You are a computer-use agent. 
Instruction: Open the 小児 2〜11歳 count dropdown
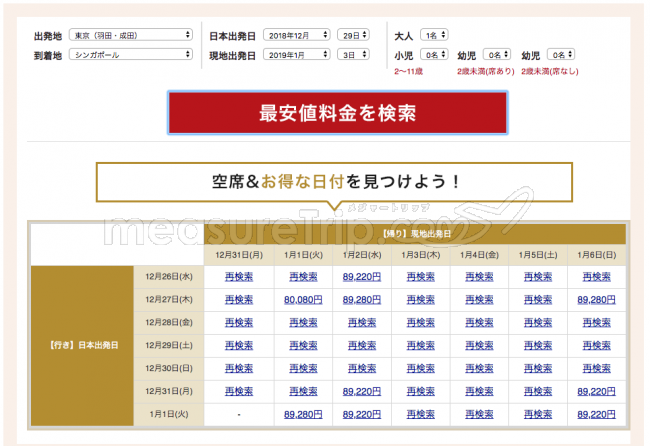[434, 54]
